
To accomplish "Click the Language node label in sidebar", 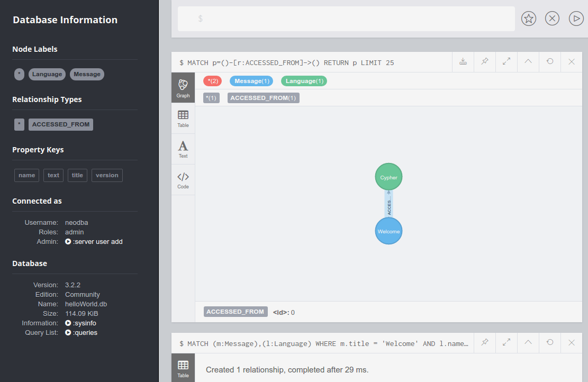I will click(47, 74).
